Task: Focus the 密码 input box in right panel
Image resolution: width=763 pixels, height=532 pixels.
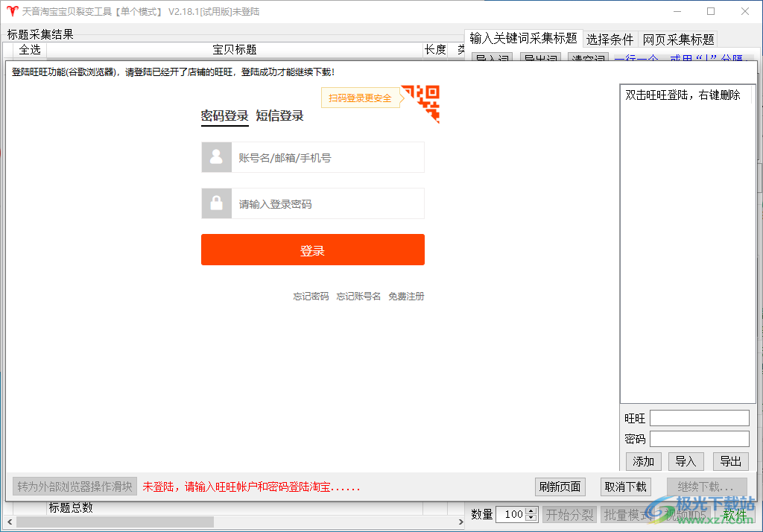Action: [700, 439]
